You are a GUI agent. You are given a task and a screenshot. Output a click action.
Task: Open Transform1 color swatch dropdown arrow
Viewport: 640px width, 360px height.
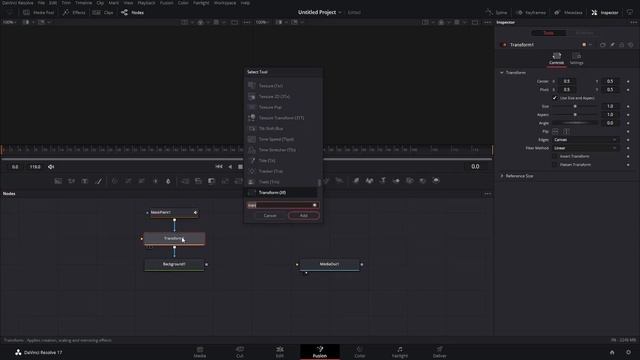click(x=590, y=44)
